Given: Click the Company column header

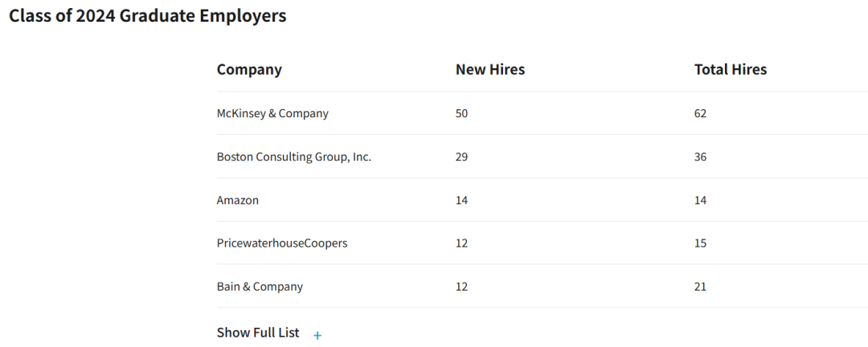Looking at the screenshot, I should 249,70.
